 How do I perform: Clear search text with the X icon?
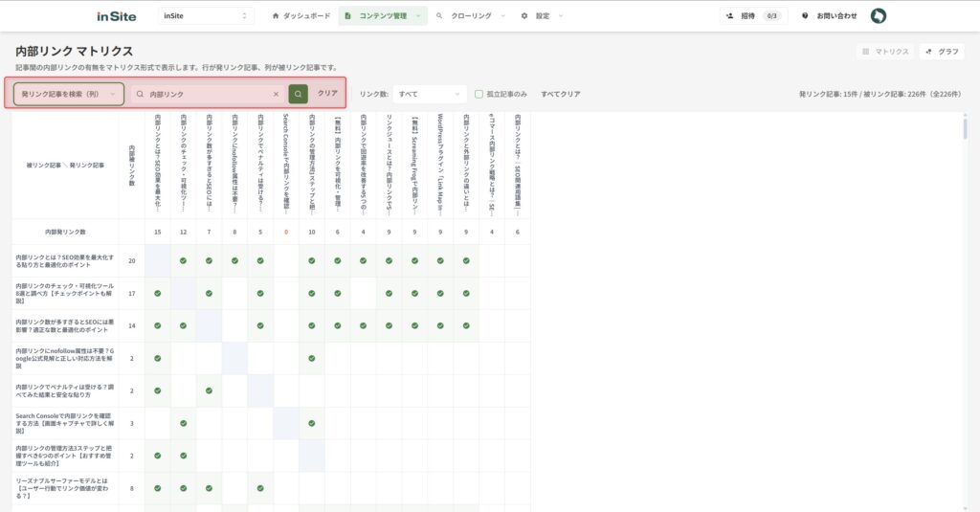(276, 94)
